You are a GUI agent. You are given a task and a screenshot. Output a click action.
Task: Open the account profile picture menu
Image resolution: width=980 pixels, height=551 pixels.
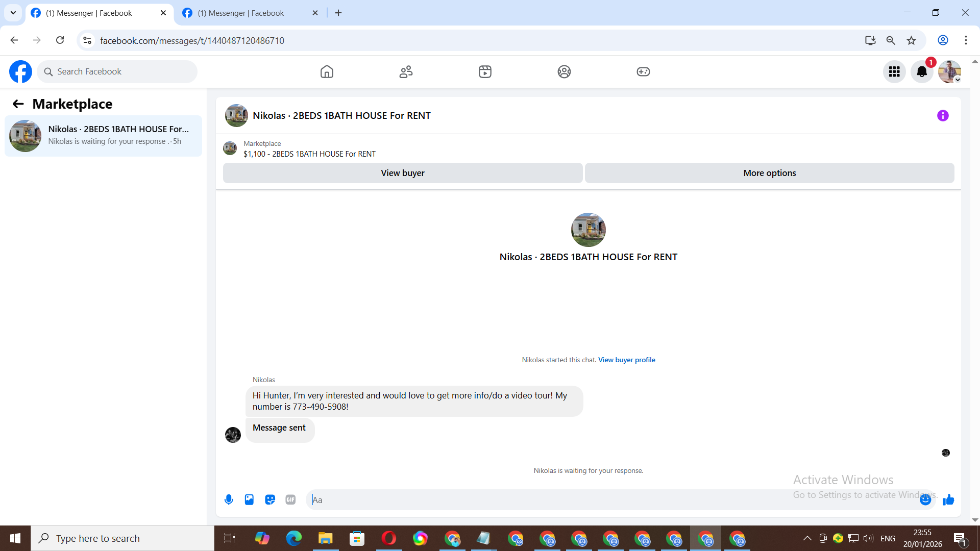click(x=949, y=71)
